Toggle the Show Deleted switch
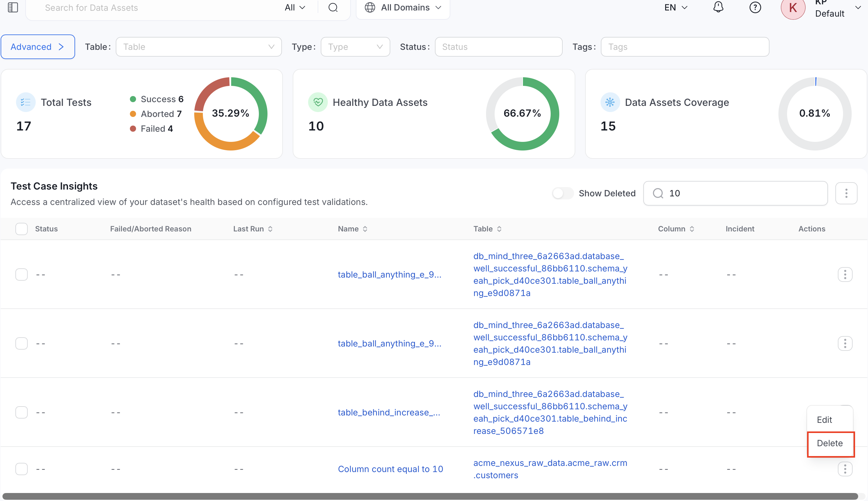 pos(563,193)
